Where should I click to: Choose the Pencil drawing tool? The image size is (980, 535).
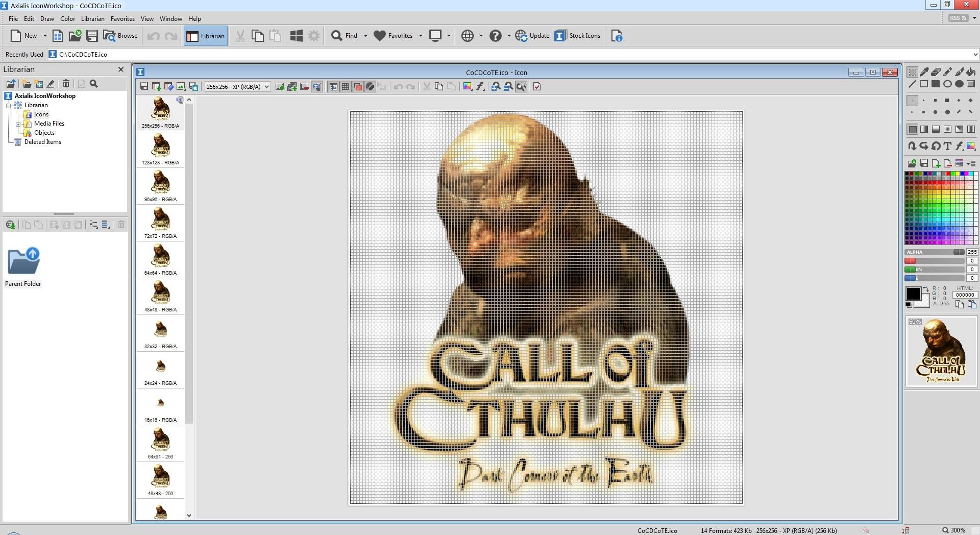click(x=947, y=72)
